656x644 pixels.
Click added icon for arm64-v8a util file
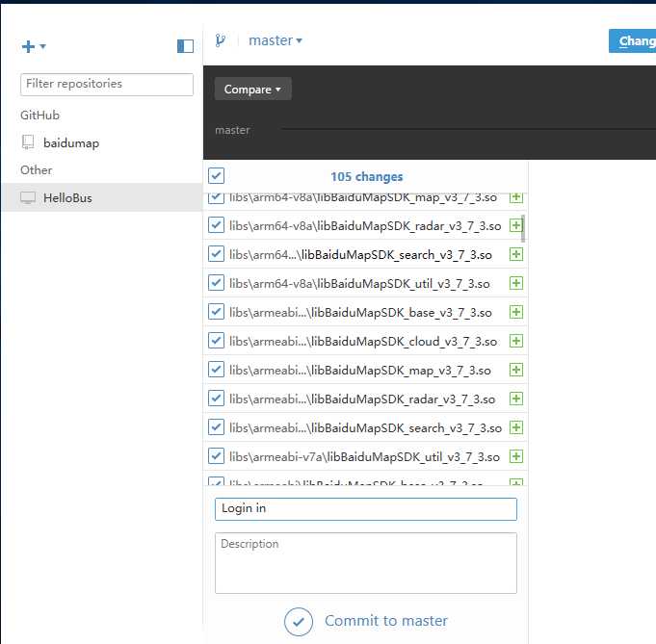[516, 283]
